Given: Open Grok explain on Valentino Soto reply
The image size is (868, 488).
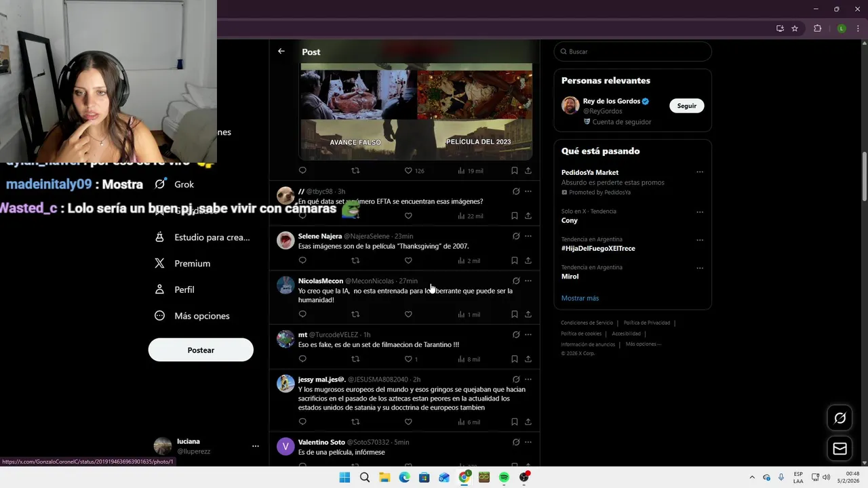Looking at the screenshot, I should (x=516, y=442).
